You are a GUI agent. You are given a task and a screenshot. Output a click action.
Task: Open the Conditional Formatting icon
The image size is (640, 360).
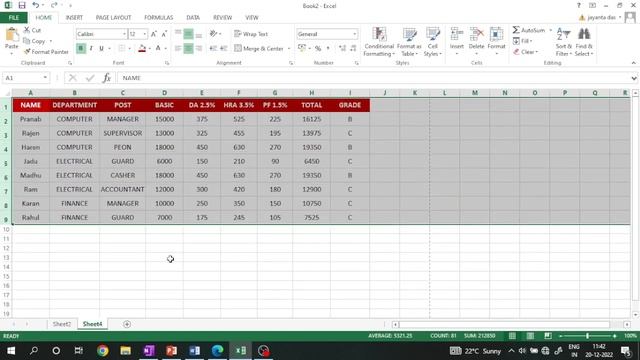coord(379,34)
